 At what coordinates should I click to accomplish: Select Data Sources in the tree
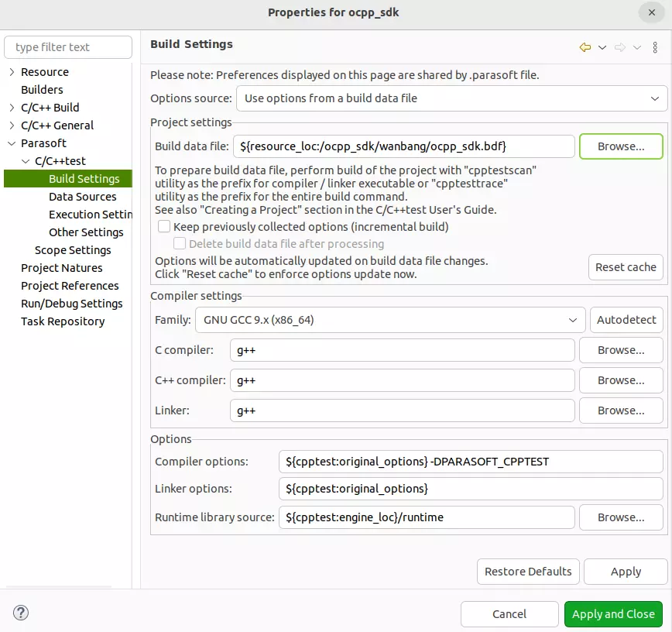click(x=82, y=197)
